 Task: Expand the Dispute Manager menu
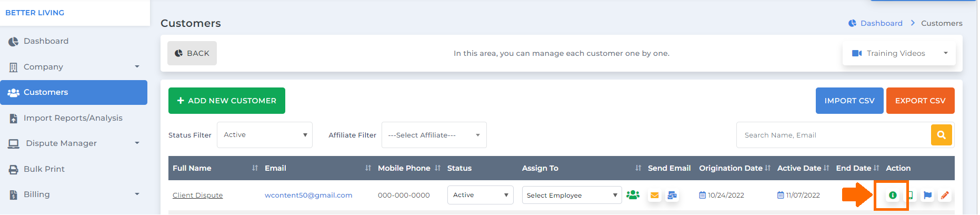pyautogui.click(x=74, y=143)
